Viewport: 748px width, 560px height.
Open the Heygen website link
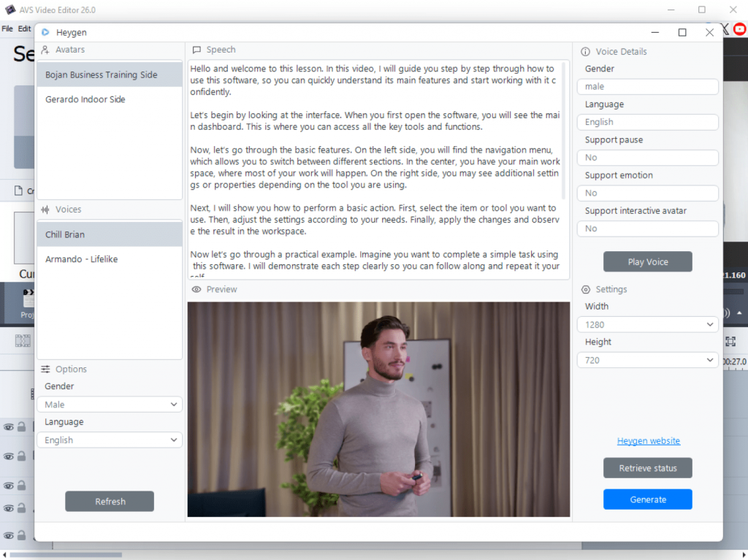point(649,441)
